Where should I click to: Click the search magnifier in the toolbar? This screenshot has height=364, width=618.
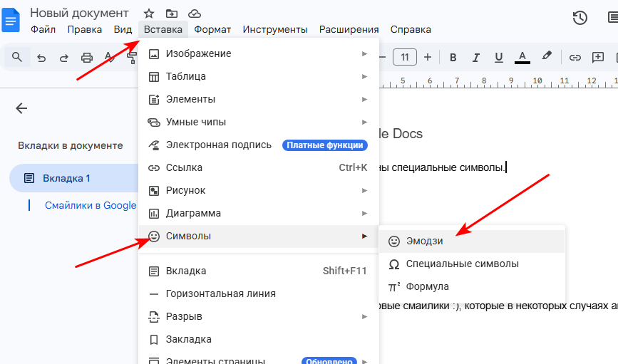[x=17, y=57]
